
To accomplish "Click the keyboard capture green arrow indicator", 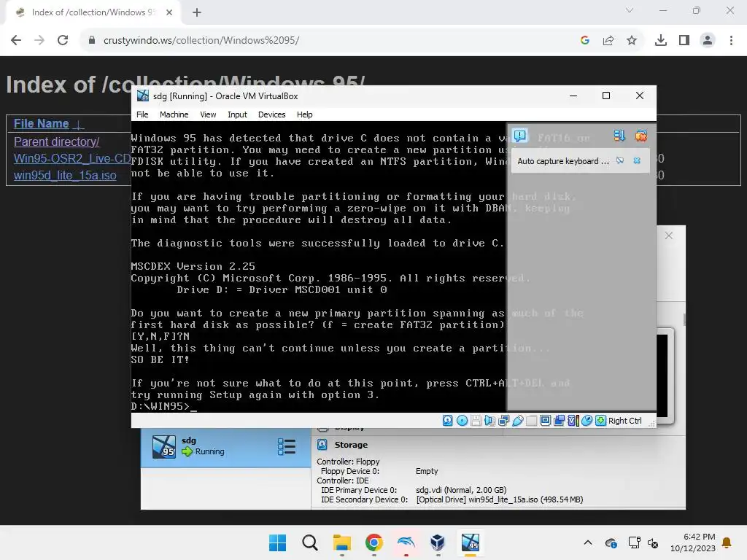I will pos(601,421).
